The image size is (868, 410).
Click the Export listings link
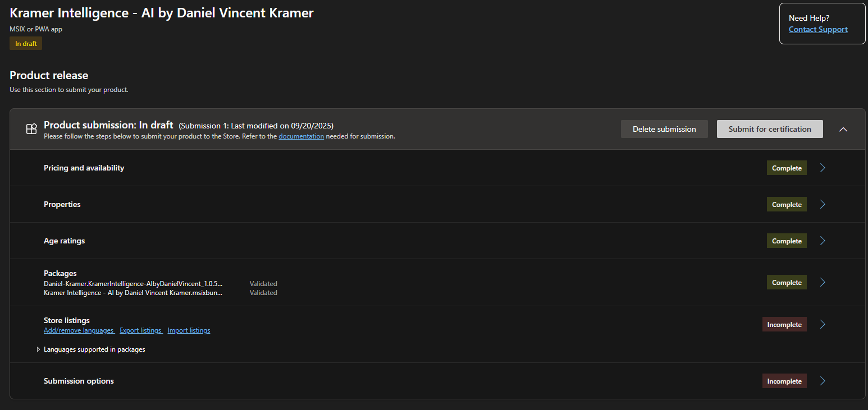[141, 330]
